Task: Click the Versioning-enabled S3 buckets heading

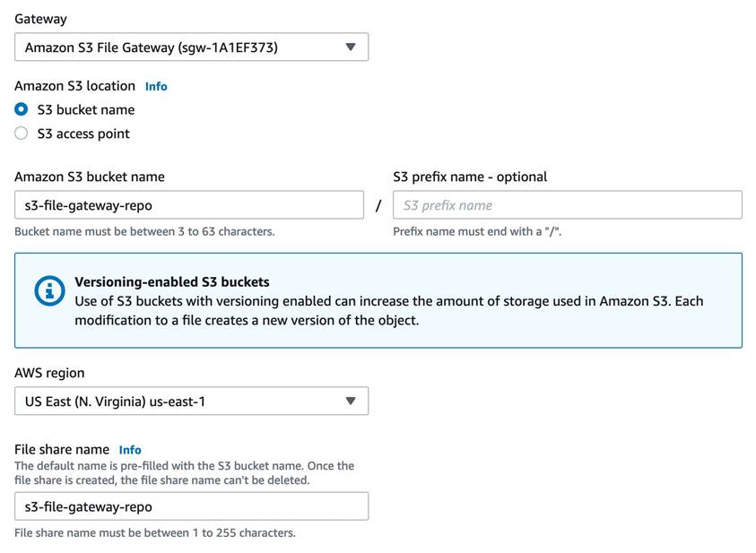Action: tap(172, 281)
